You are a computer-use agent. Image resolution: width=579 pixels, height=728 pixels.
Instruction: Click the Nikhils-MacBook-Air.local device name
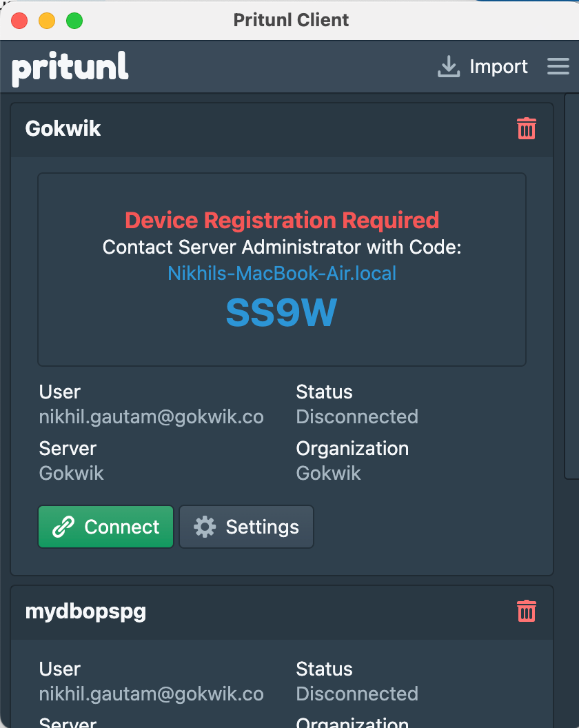coord(282,273)
